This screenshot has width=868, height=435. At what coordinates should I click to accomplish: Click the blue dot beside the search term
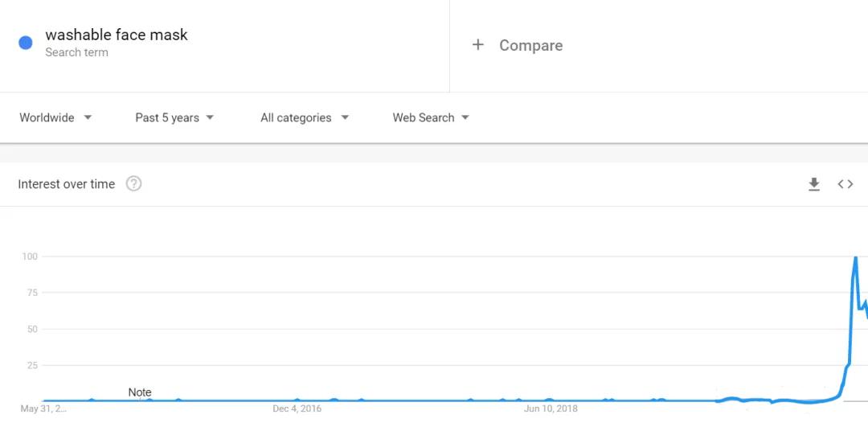26,43
